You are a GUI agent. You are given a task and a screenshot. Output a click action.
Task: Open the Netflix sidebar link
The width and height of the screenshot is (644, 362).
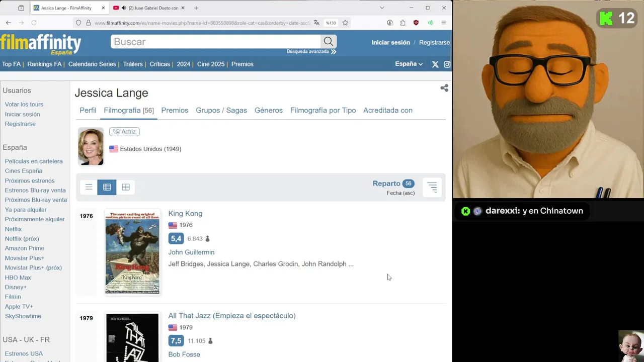pos(13,229)
